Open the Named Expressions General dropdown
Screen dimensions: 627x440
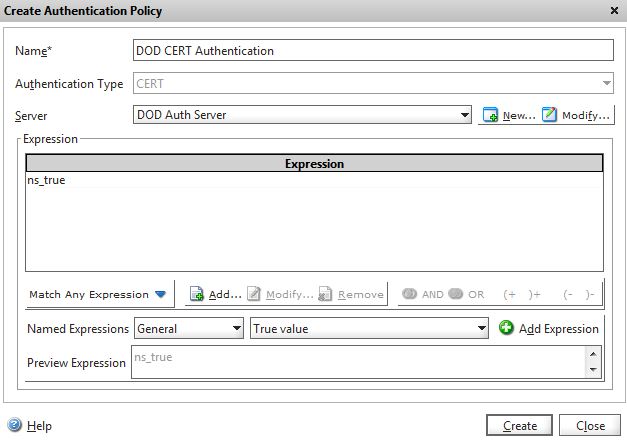189,328
